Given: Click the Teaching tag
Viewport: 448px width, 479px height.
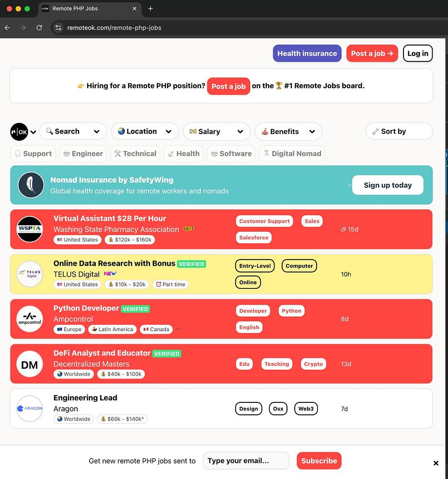Looking at the screenshot, I should [276, 364].
